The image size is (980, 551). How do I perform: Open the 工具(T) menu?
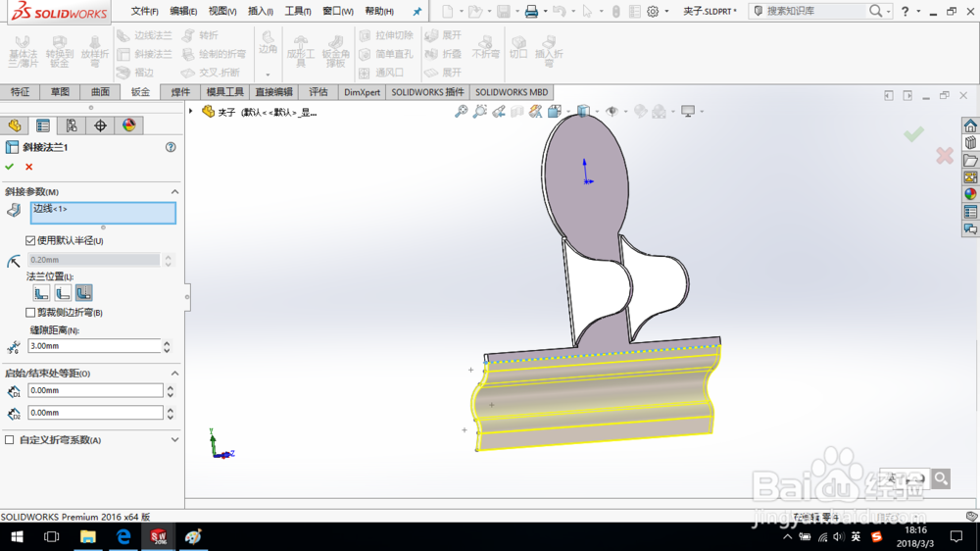click(x=298, y=11)
